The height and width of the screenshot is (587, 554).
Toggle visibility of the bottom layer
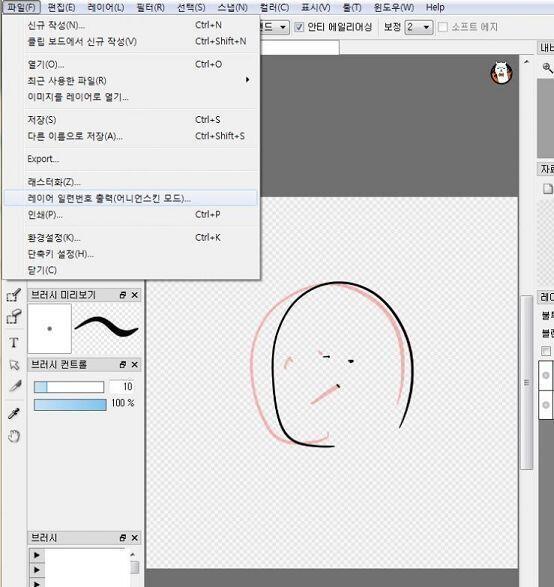(x=546, y=405)
